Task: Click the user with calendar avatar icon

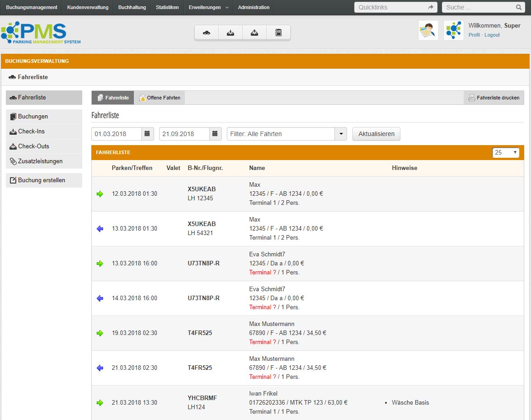Action: (x=428, y=30)
